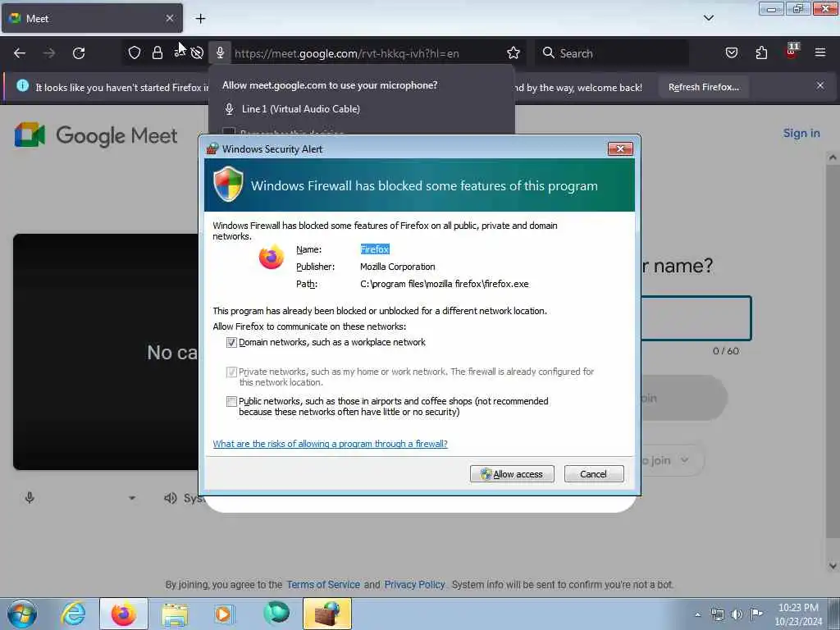840x630 pixels.
Task: Open volume speaker tray icon
Action: click(737, 614)
